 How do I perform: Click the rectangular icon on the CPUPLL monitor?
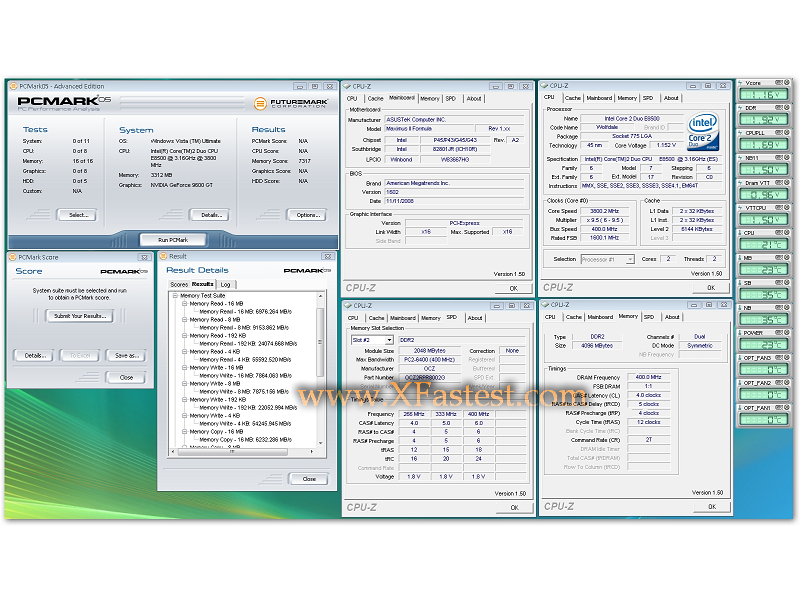(779, 133)
